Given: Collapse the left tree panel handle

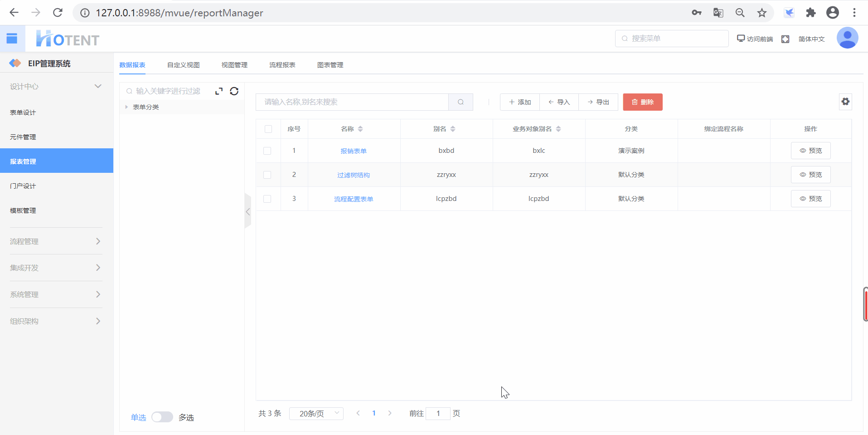Looking at the screenshot, I should coord(247,211).
